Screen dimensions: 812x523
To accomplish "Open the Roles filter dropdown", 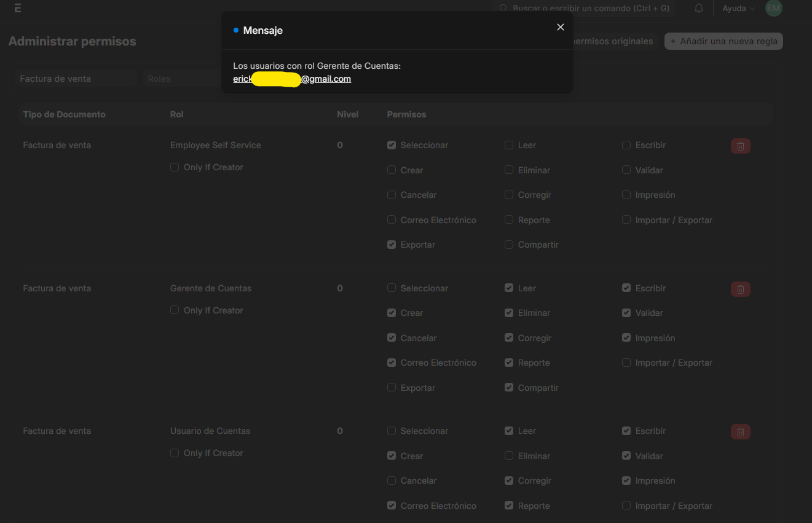I will click(181, 79).
